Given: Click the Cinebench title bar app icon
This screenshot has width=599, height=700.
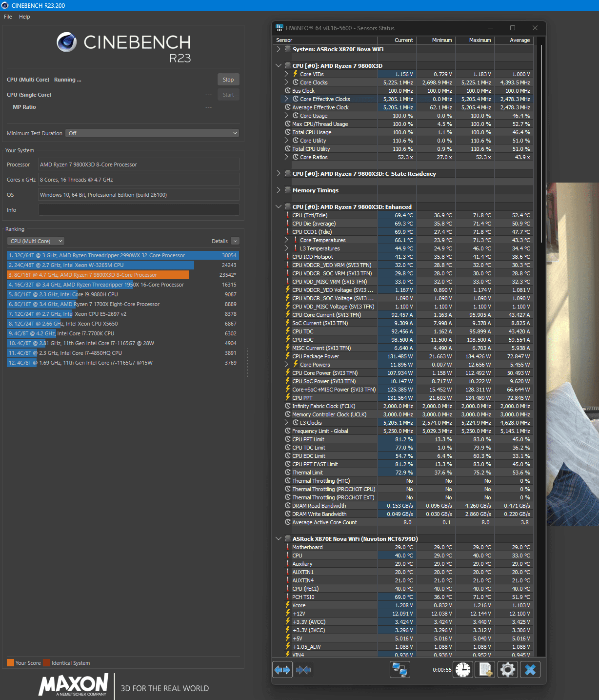Looking at the screenshot, I should click(x=5, y=5).
